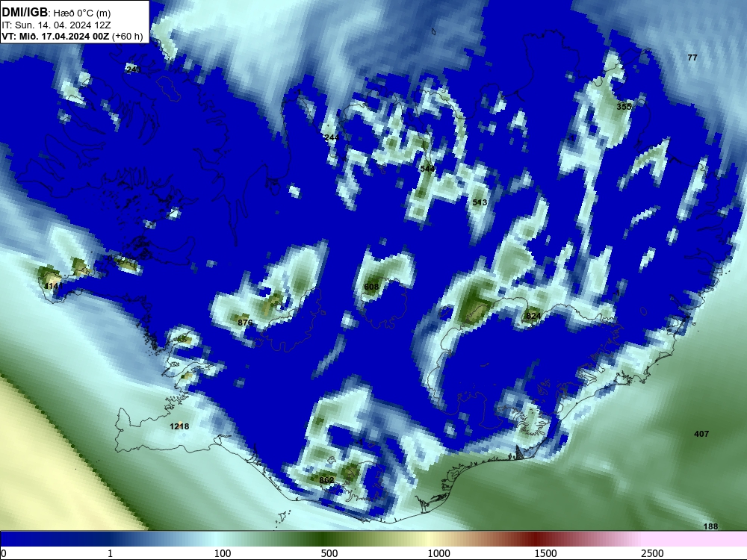Click the legend scale label '0'

point(4,553)
